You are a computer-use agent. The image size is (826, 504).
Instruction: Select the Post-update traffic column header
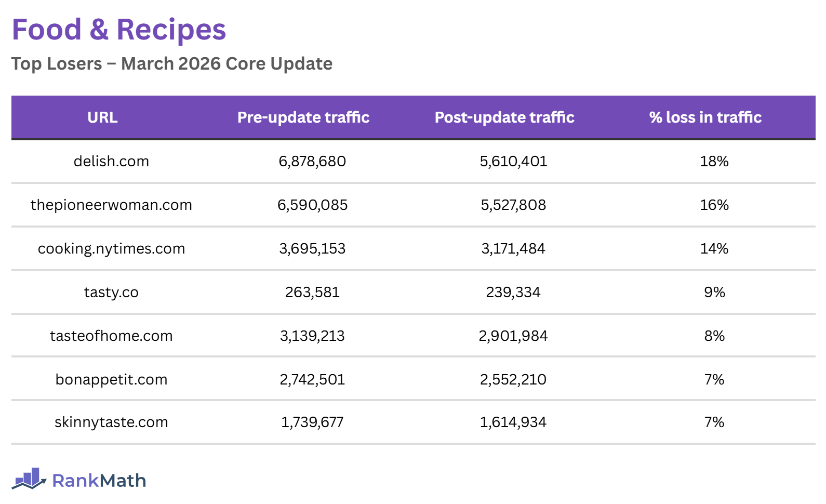(504, 117)
